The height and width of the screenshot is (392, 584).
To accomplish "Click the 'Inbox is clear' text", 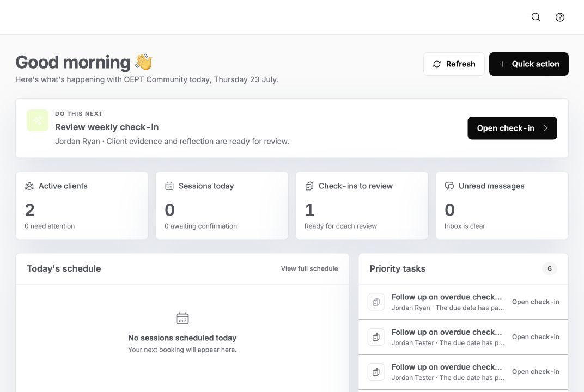I will (465, 226).
